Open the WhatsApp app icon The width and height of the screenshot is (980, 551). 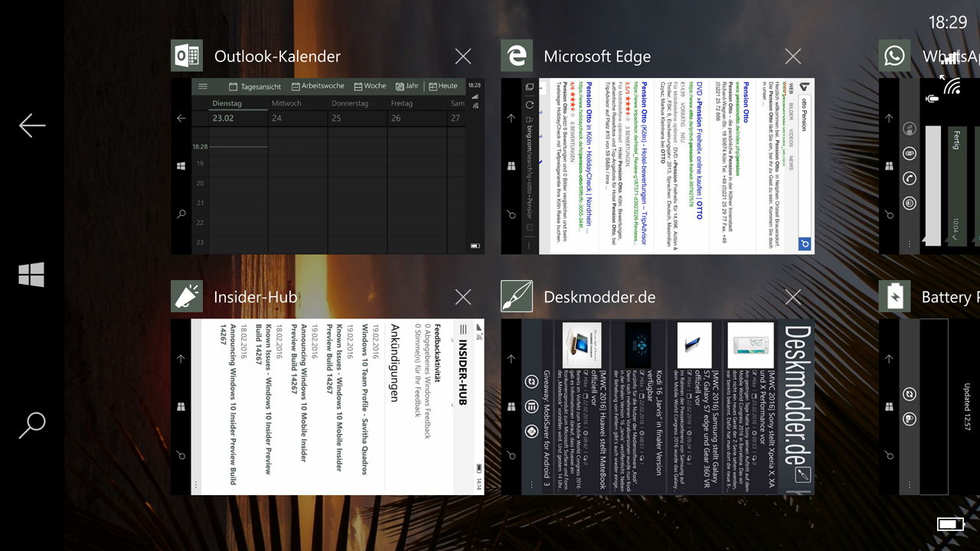click(x=894, y=56)
